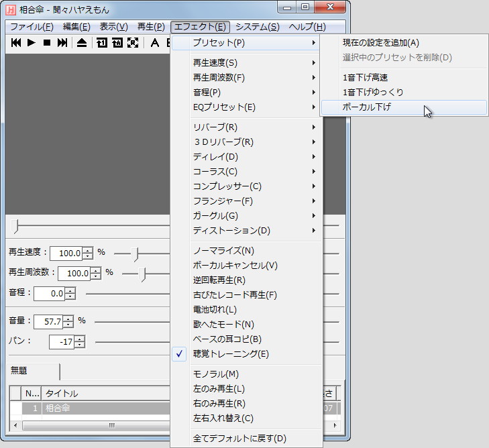
Task: Click the パン spinner arrows
Action: [x=80, y=342]
